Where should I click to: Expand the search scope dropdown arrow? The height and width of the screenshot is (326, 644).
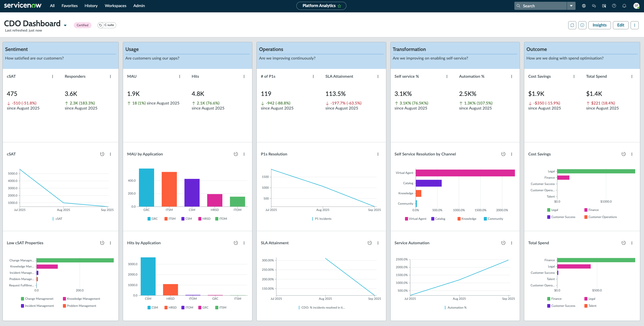tap(571, 6)
